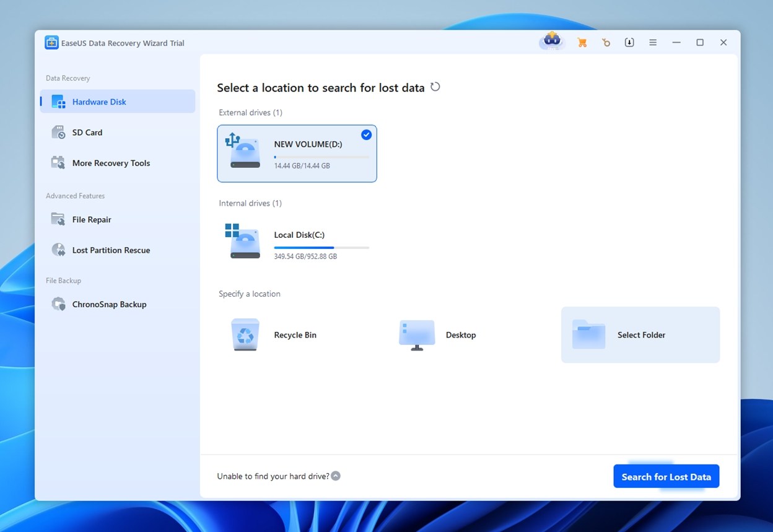Click the Lost Partition Rescue icon
773x532 pixels.
(x=58, y=250)
